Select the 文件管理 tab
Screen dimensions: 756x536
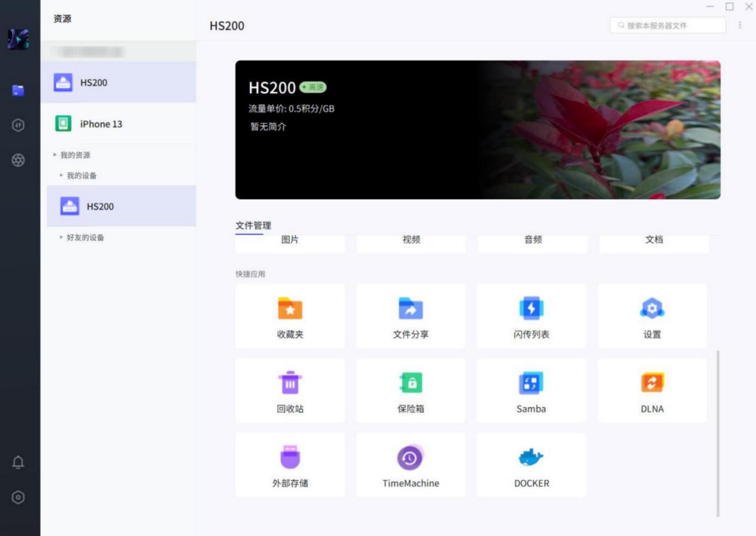pyautogui.click(x=253, y=225)
